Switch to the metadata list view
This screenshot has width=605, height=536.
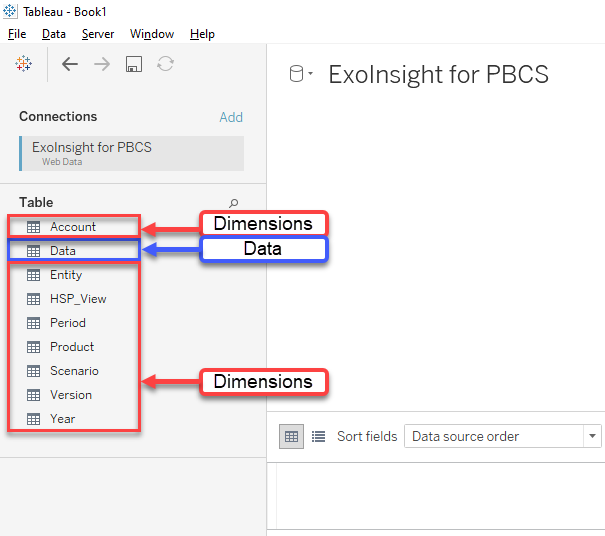click(318, 436)
